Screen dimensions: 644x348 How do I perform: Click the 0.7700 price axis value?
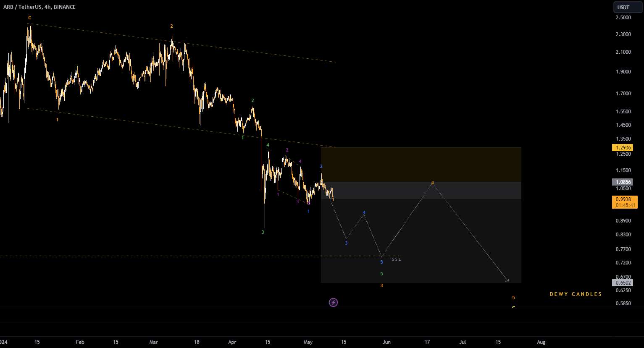tap(623, 249)
